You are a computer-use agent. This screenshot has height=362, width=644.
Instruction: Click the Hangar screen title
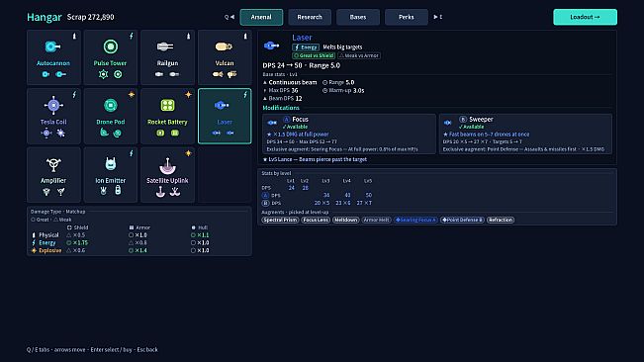click(44, 17)
